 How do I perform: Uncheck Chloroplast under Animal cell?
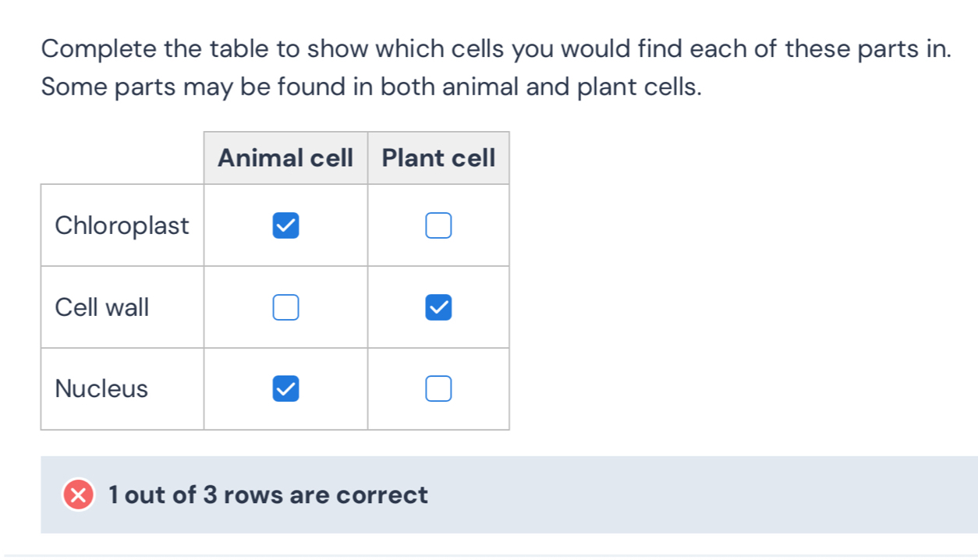(285, 226)
